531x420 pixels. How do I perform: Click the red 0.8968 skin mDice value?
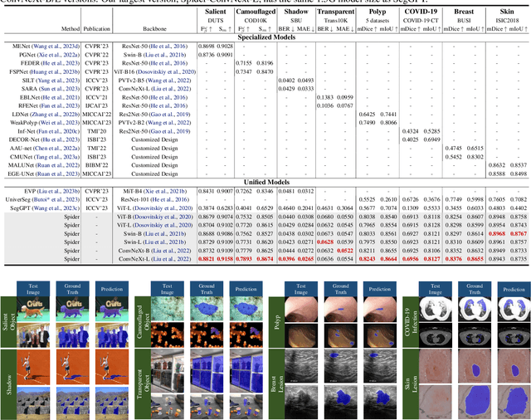coord(496,234)
